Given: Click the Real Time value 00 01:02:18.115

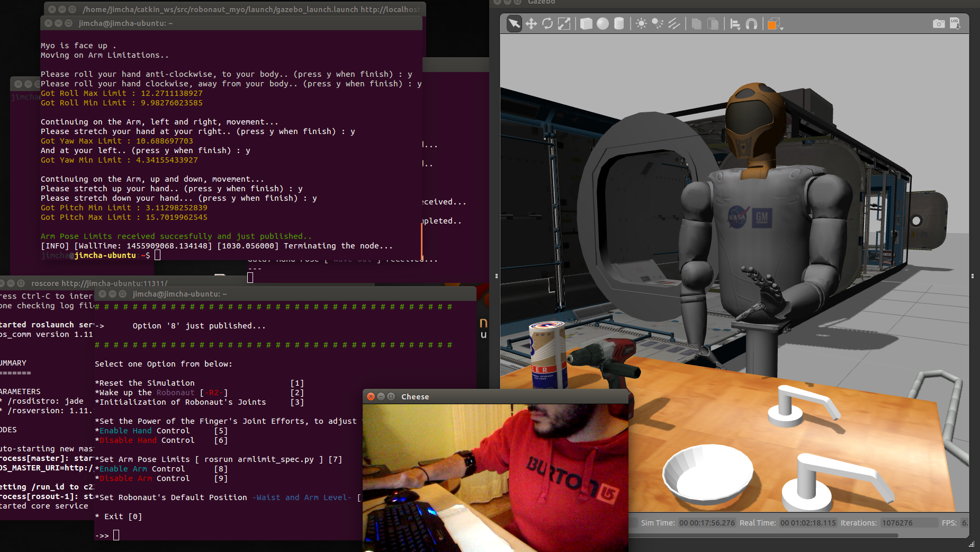Looking at the screenshot, I should tap(808, 523).
